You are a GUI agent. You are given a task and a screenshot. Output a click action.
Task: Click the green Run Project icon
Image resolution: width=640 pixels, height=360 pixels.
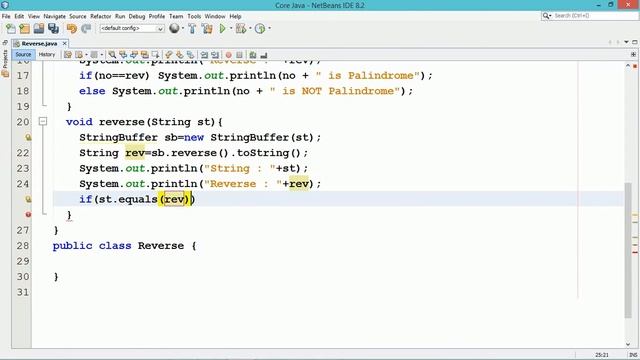click(223, 29)
